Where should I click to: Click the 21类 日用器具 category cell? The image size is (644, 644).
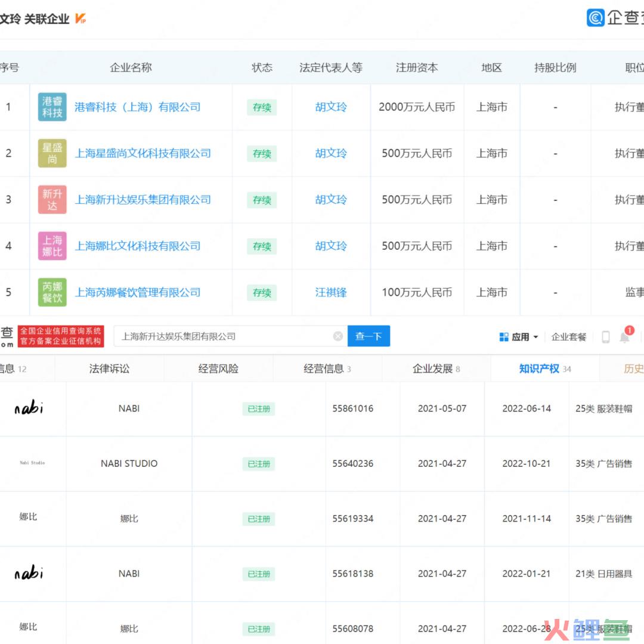pos(603,574)
